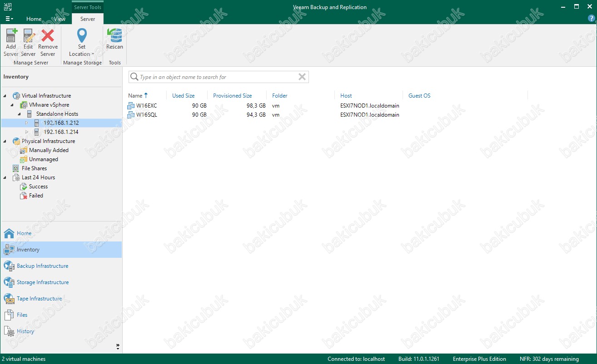This screenshot has height=364, width=597.
Task: Collapse the Physical Infrastructure node
Action: [5, 141]
